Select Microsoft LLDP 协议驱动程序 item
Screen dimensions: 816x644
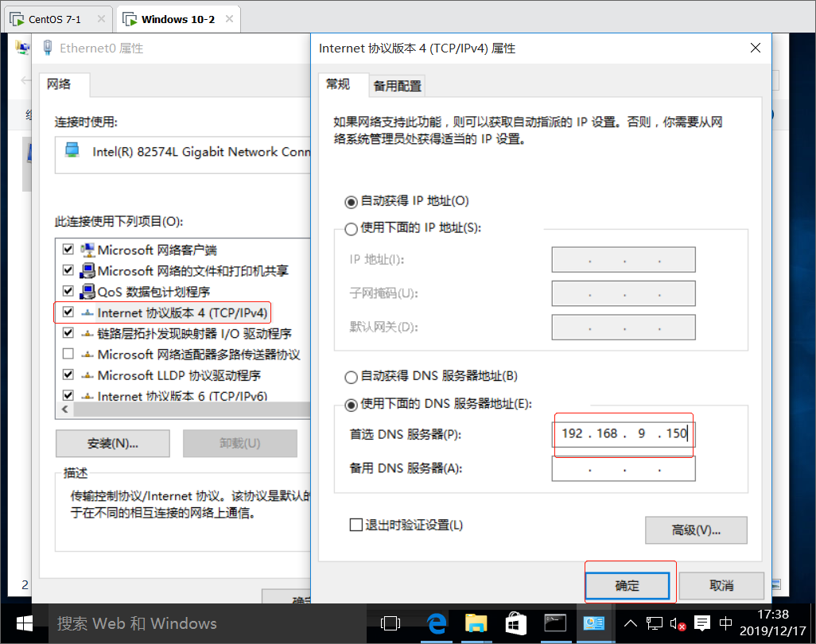point(179,375)
